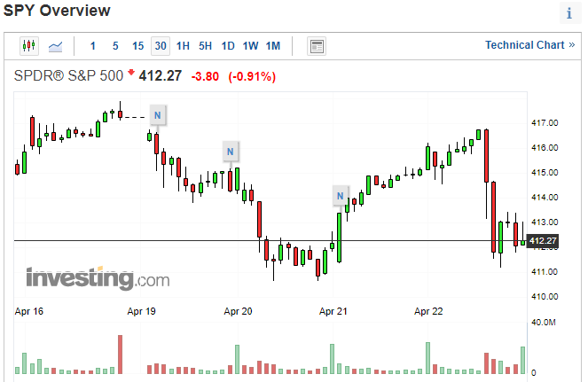
Task: Click the Apr 22 date label
Action: (x=428, y=311)
